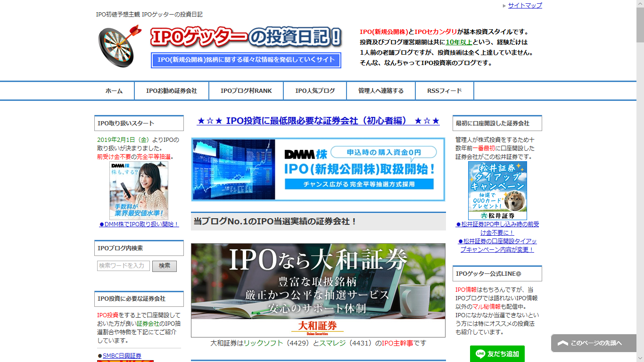Click the IPOブログ内検索 sidebar heading
Viewport: 644px width, 362px height.
(x=139, y=248)
